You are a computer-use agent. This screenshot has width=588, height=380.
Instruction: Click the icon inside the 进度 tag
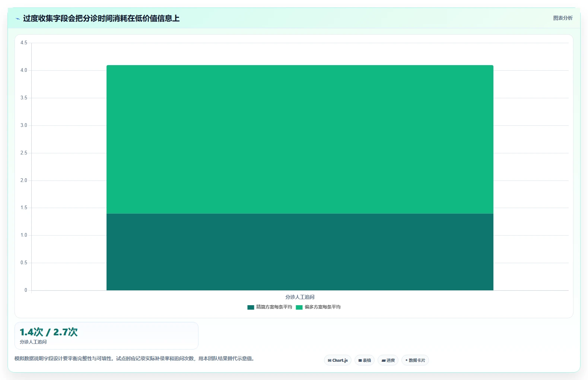pos(384,360)
